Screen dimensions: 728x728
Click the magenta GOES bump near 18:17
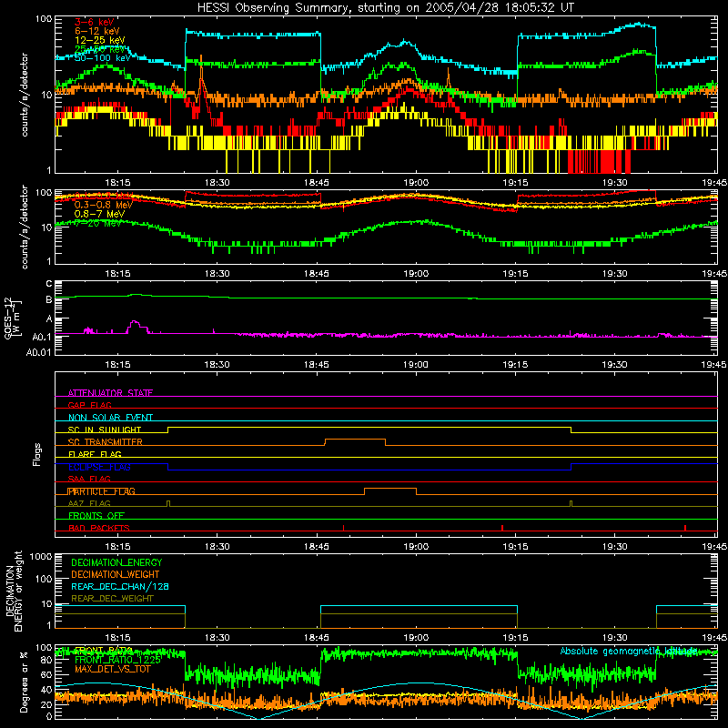(135, 325)
